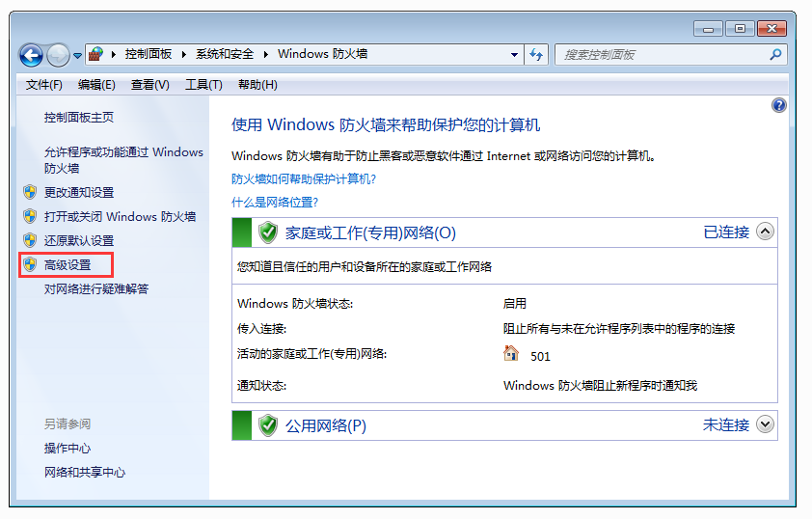Click 启用 firewall status value
Image resolution: width=812 pixels, height=519 pixels.
(x=514, y=303)
